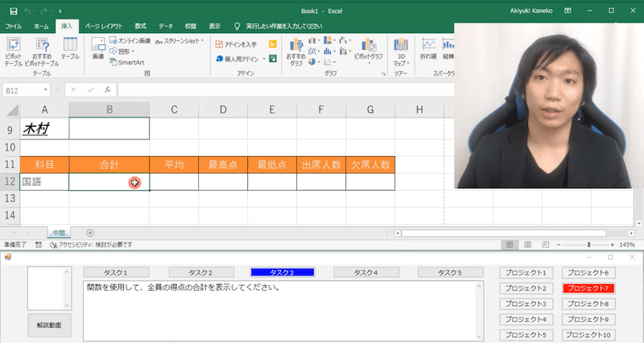Switch to the 表示 tab
Screen dimensions: 644x343
click(x=214, y=27)
